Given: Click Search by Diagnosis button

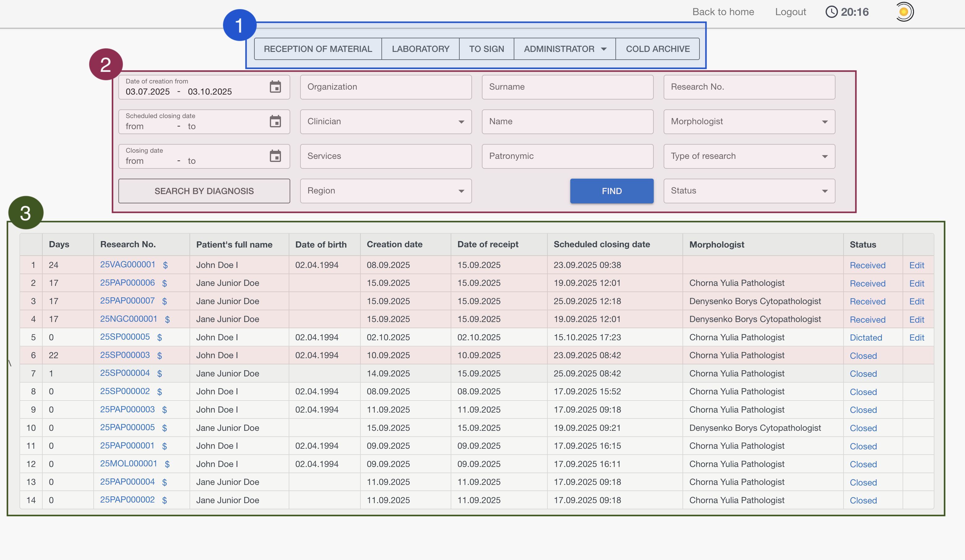Looking at the screenshot, I should [204, 191].
